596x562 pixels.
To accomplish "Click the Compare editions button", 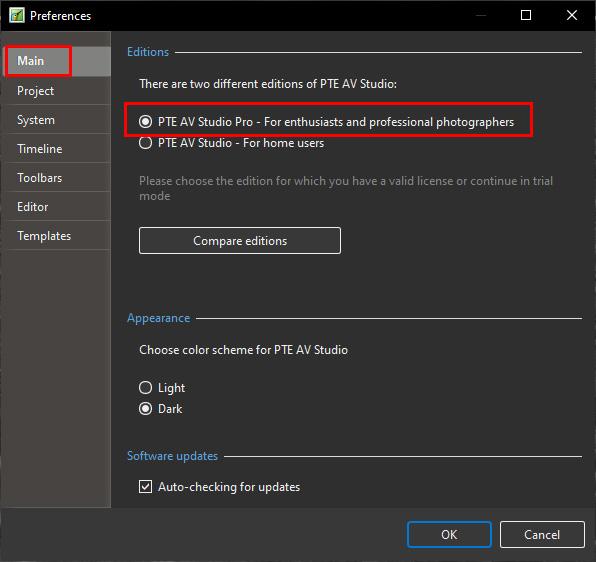I will click(x=240, y=241).
